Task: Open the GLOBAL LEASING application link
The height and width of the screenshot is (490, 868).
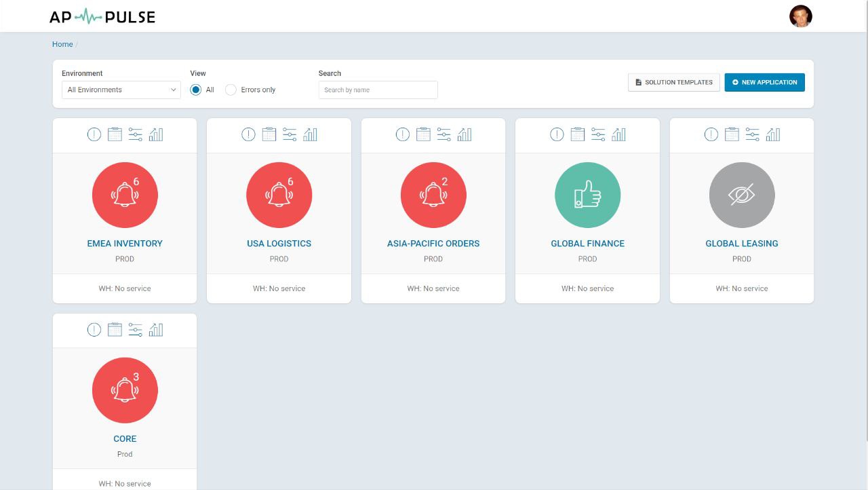Action: (x=742, y=244)
